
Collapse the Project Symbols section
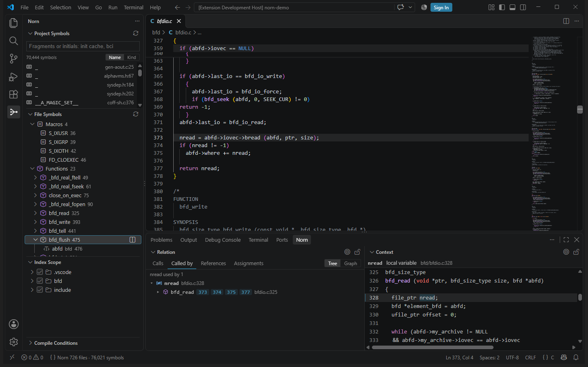tap(30, 34)
